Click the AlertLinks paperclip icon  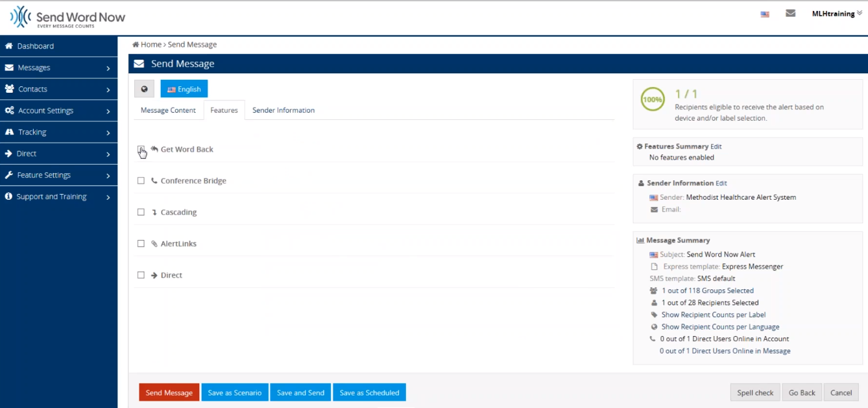pos(154,244)
